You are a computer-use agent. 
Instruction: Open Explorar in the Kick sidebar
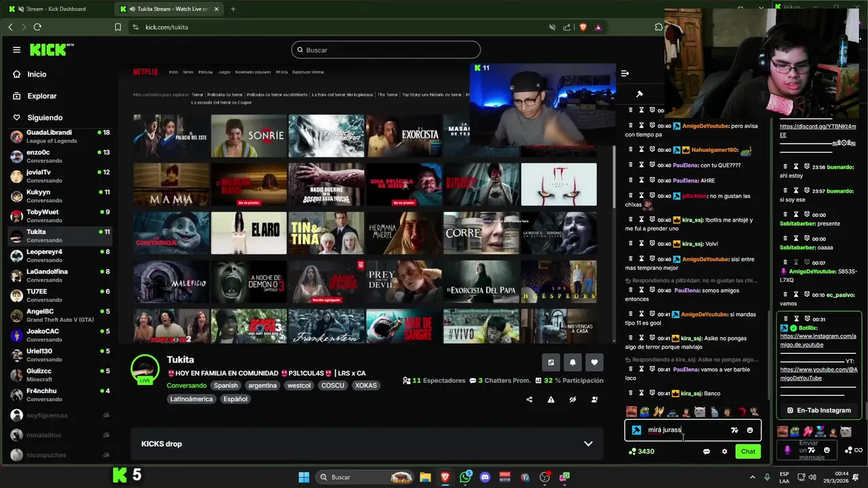pyautogui.click(x=42, y=96)
